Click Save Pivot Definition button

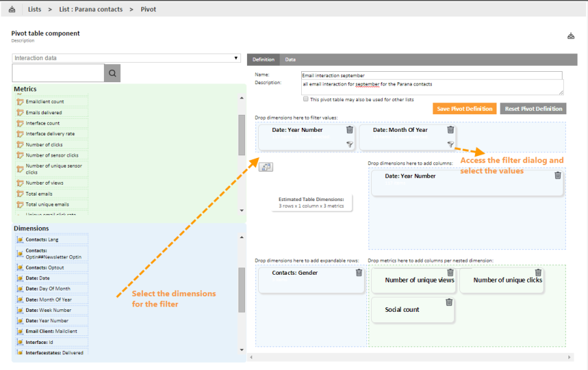pyautogui.click(x=464, y=109)
